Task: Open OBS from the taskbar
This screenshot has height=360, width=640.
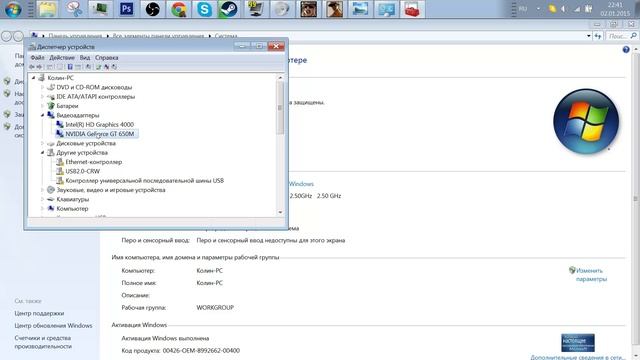Action: point(152,9)
